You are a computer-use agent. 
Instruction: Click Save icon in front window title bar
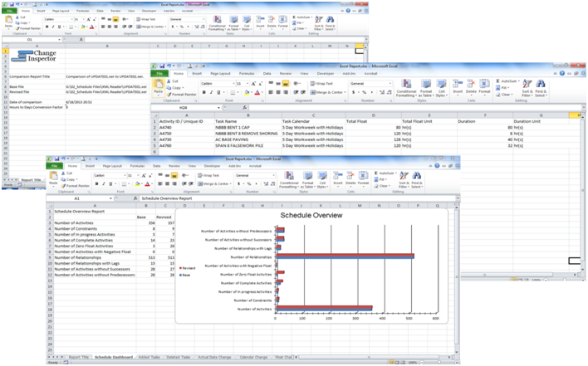coord(56,159)
